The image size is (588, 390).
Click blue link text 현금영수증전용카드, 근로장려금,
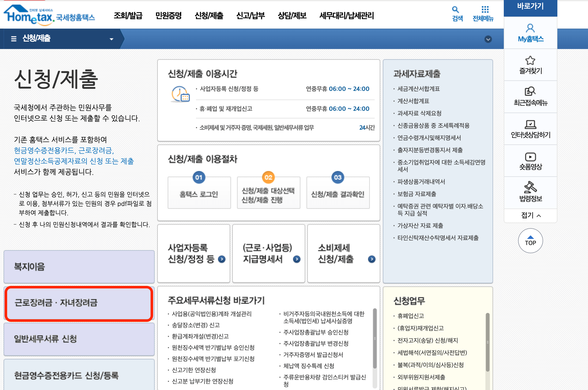click(64, 151)
